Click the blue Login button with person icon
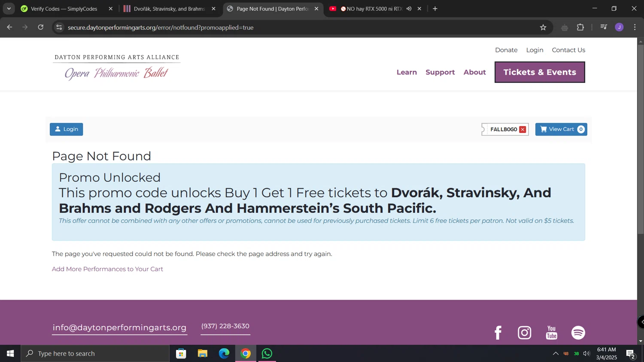The width and height of the screenshot is (644, 362). tap(67, 129)
